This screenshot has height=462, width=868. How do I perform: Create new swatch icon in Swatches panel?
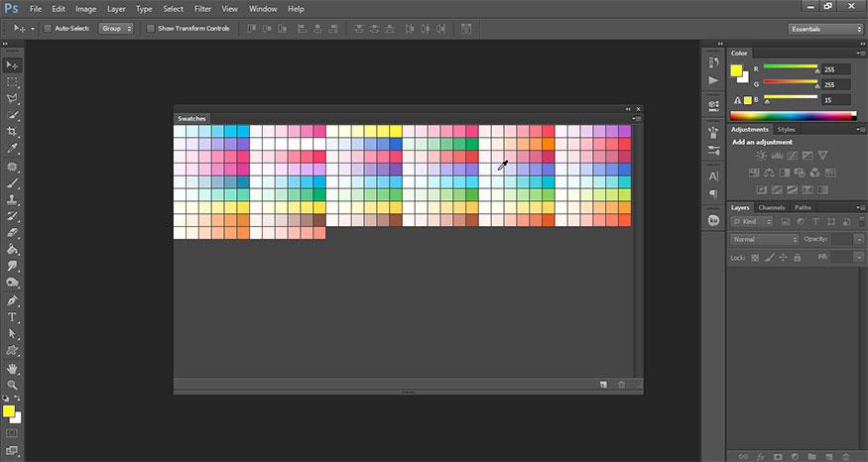point(602,385)
